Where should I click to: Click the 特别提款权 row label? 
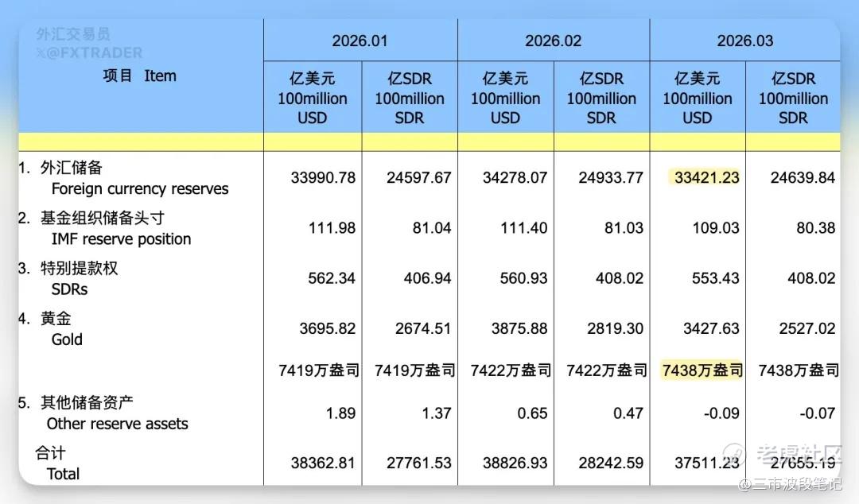click(79, 269)
